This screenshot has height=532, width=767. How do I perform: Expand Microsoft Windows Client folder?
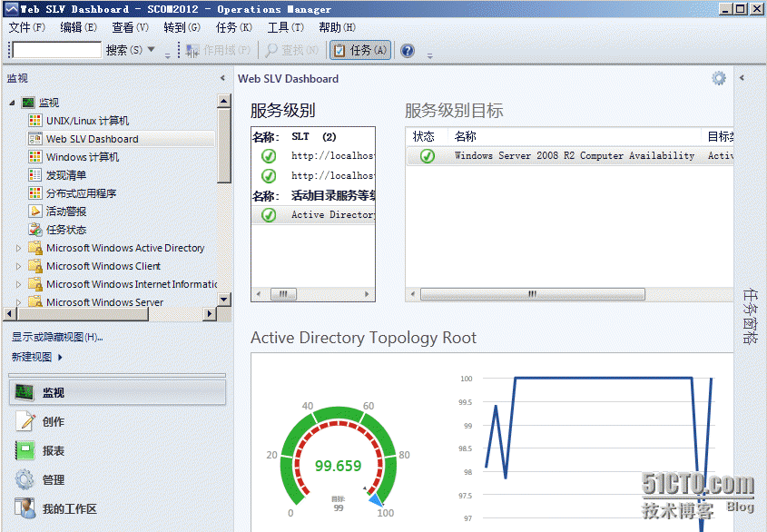click(x=18, y=266)
